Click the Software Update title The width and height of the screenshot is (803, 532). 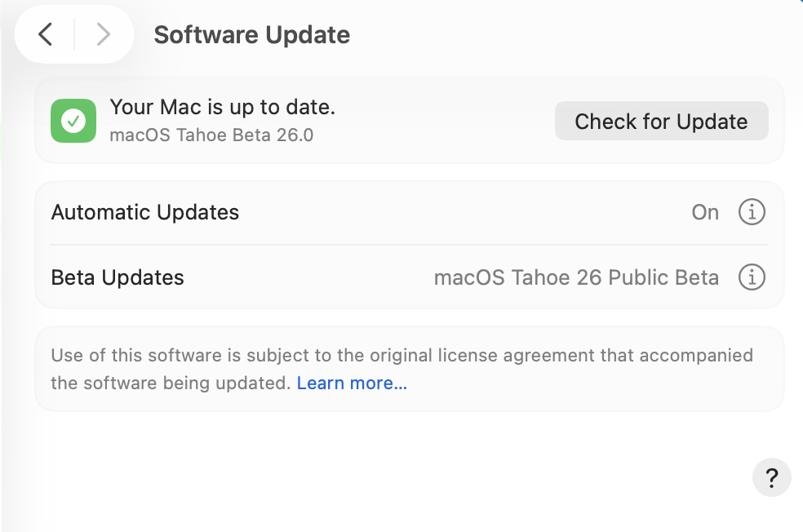[x=251, y=34]
